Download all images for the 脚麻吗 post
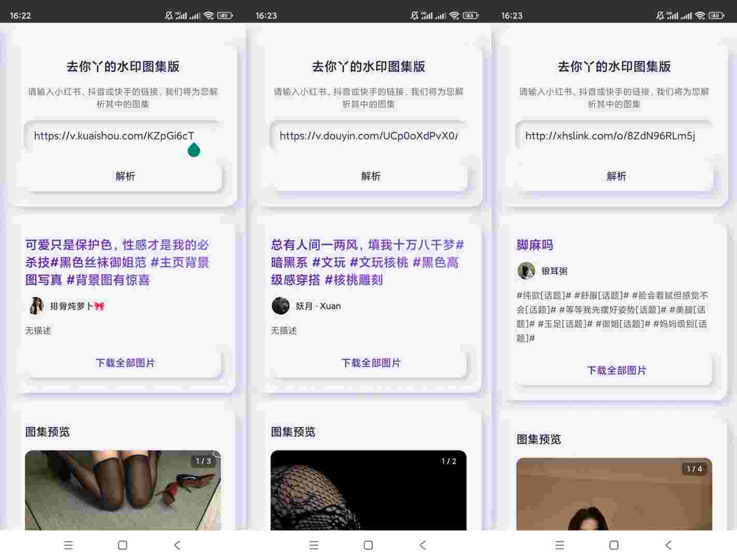This screenshot has height=560, width=737. click(616, 370)
